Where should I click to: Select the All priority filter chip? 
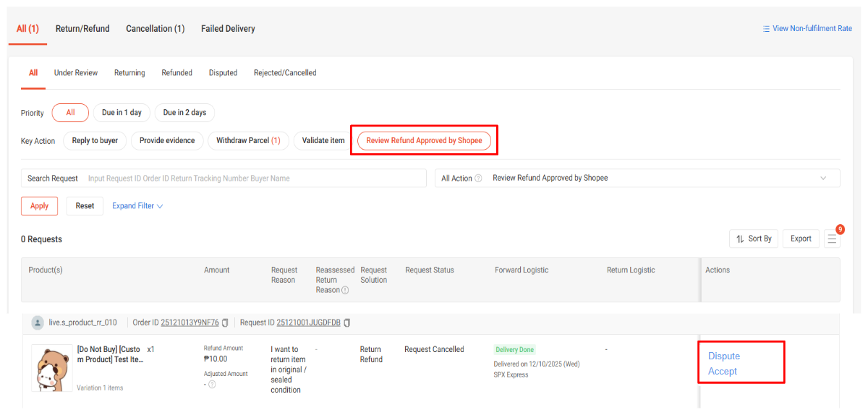(70, 113)
